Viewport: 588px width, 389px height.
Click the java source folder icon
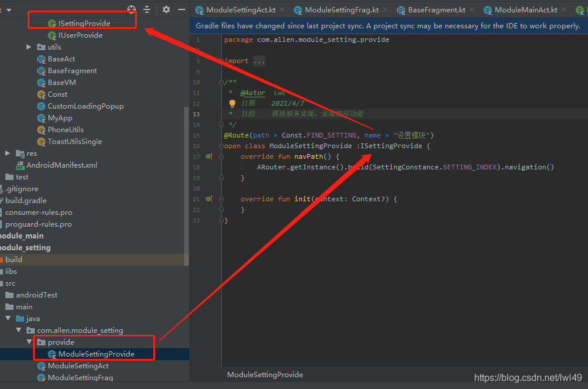point(20,319)
